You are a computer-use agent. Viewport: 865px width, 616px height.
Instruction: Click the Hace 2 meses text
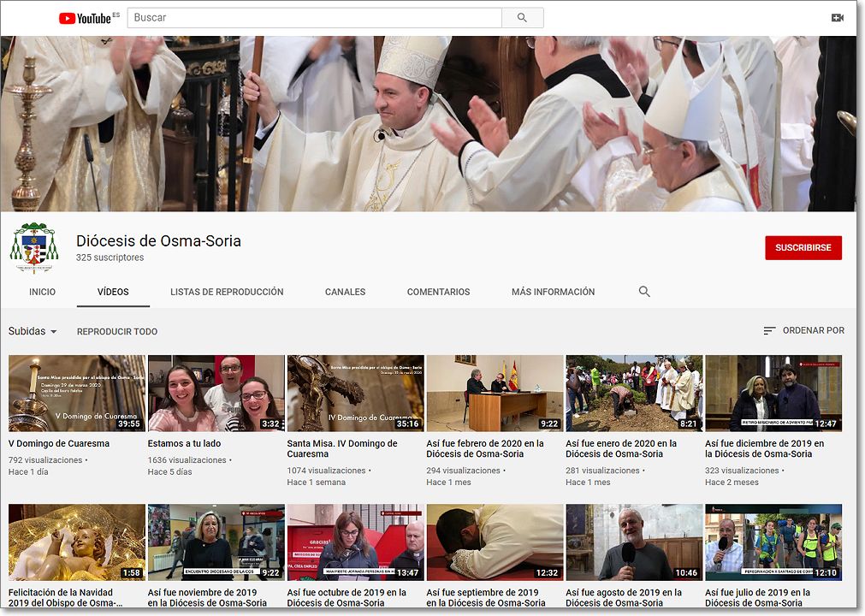(732, 483)
